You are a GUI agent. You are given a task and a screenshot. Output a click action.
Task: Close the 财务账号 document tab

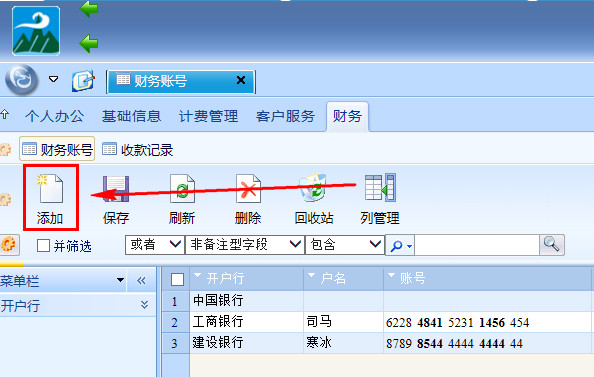pos(241,80)
